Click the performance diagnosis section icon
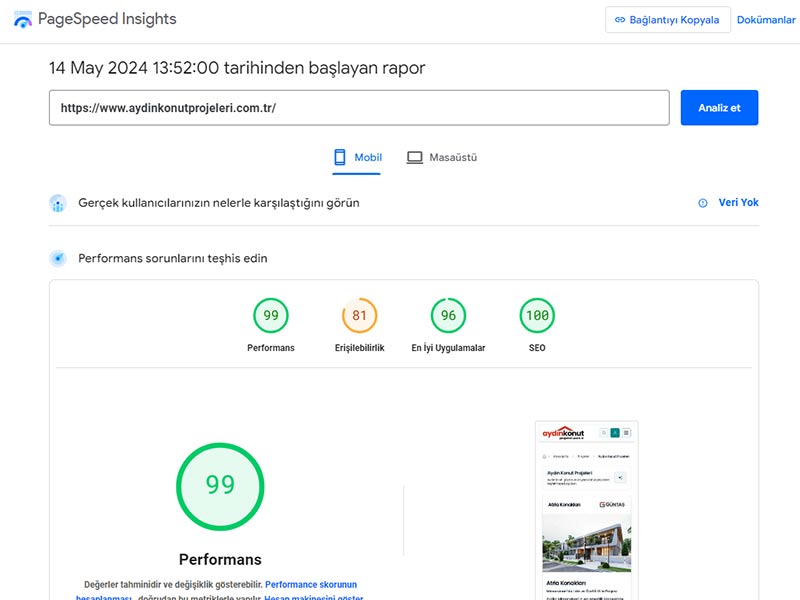 coord(58,259)
